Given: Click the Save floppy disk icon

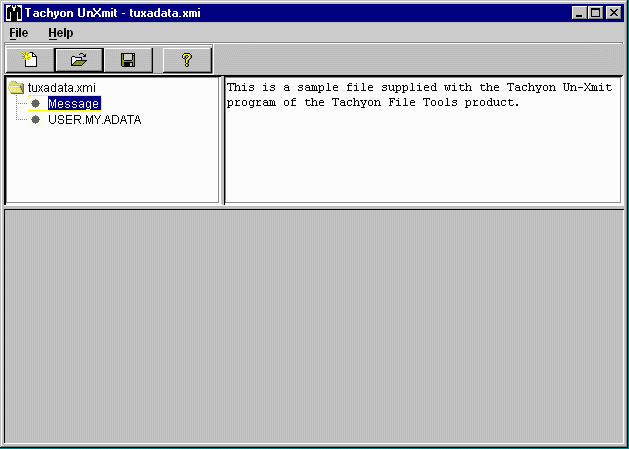Looking at the screenshot, I should (x=128, y=60).
